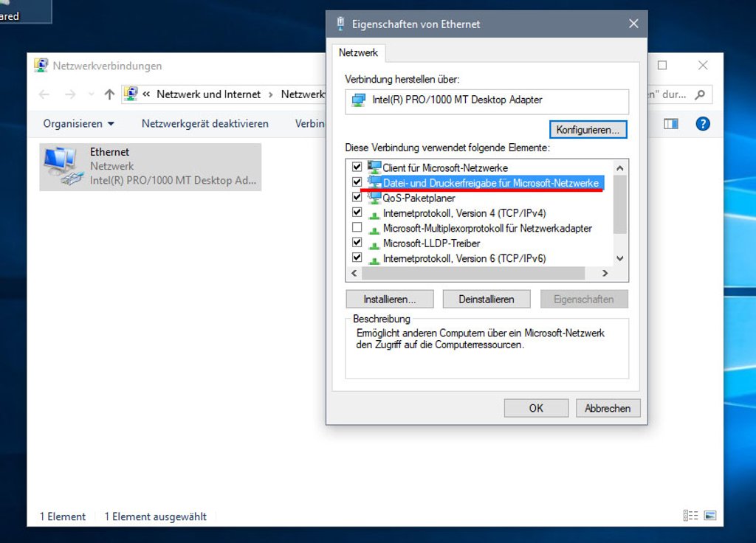
Task: Click the Installieren button
Action: point(390,300)
